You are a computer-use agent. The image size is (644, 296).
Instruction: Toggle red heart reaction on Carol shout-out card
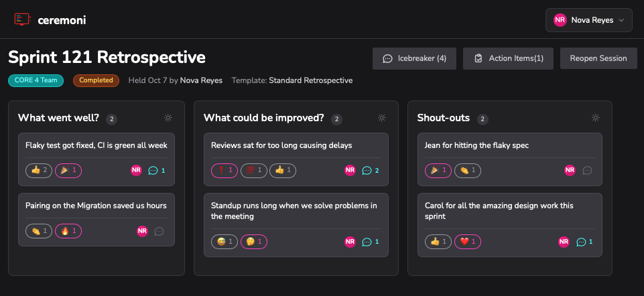[x=467, y=242]
